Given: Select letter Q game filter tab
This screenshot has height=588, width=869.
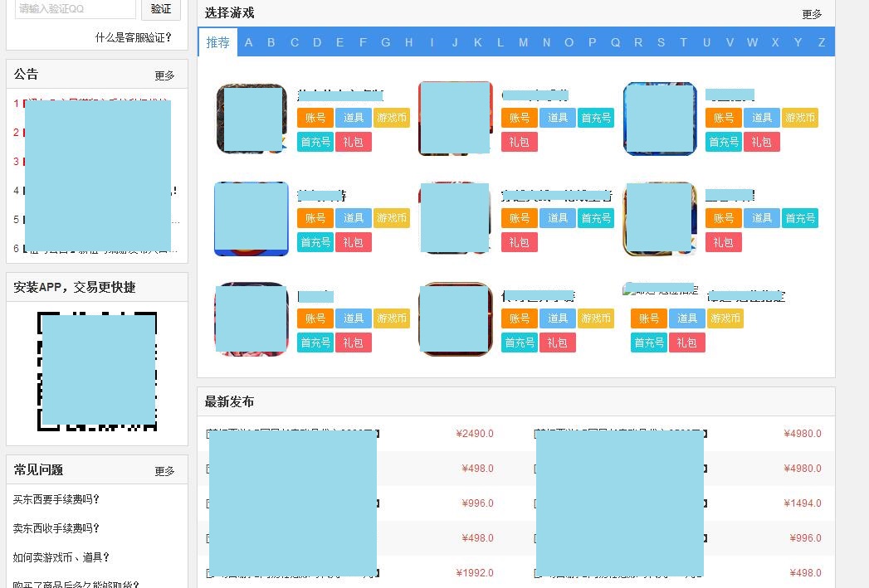Looking at the screenshot, I should pyautogui.click(x=615, y=42).
